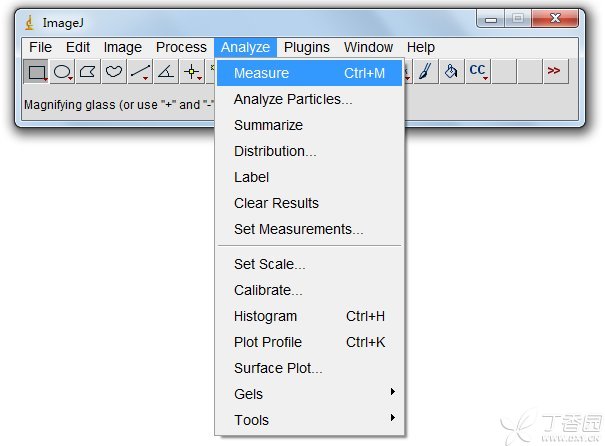Click the Magnifying glass status bar text
This screenshot has width=605, height=446.
point(119,105)
